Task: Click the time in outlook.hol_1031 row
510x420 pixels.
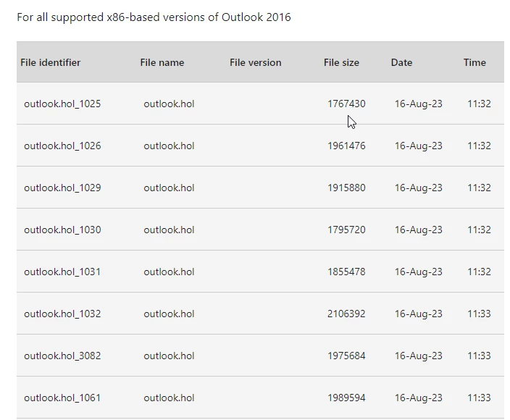Action: (479, 272)
